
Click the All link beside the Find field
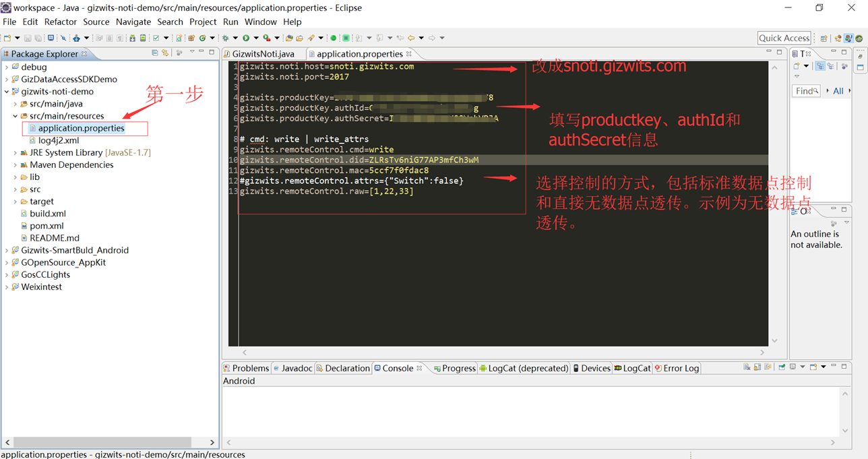(838, 90)
